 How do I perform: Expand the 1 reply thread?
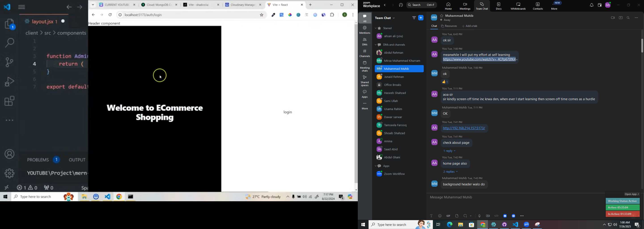[449, 151]
